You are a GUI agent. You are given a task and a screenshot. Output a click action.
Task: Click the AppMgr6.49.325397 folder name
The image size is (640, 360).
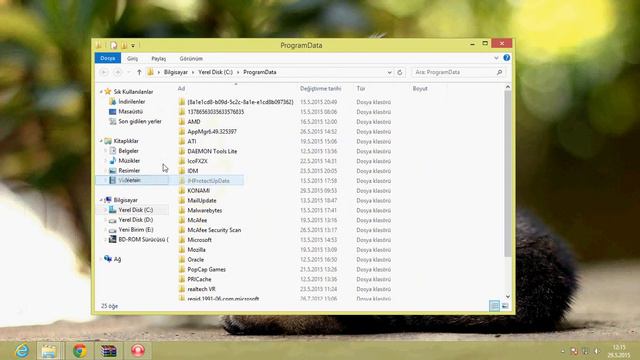pos(212,131)
